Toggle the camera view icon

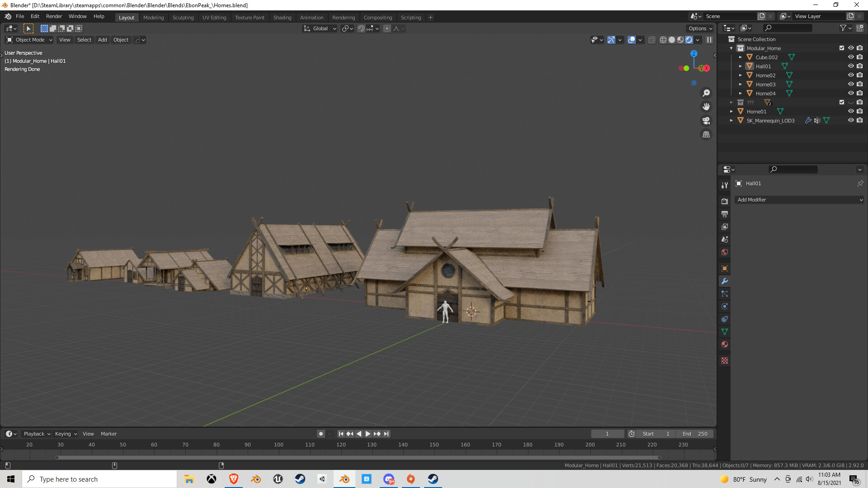pyautogui.click(x=706, y=121)
